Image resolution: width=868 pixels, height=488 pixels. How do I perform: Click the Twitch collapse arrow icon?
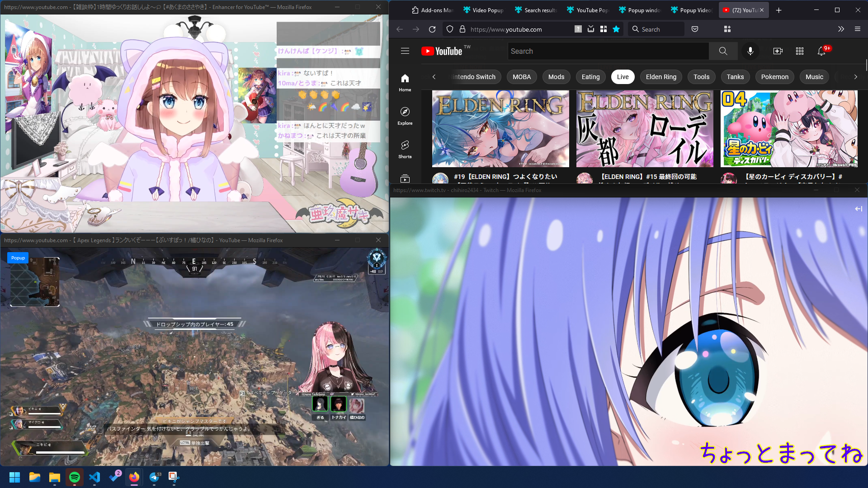point(858,209)
